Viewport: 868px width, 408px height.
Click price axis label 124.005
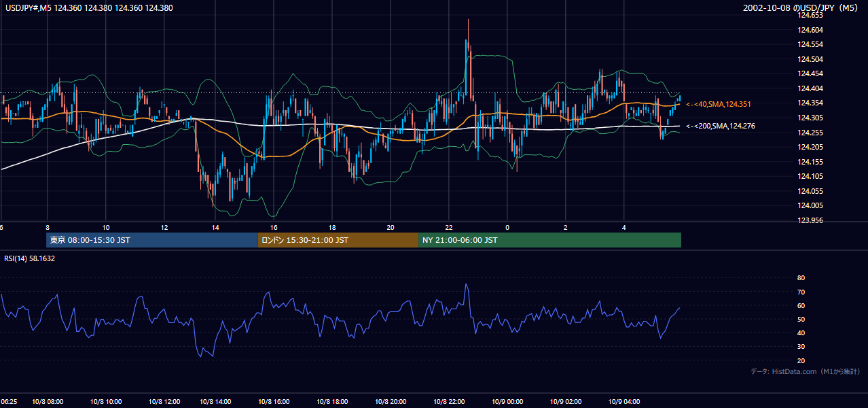810,205
